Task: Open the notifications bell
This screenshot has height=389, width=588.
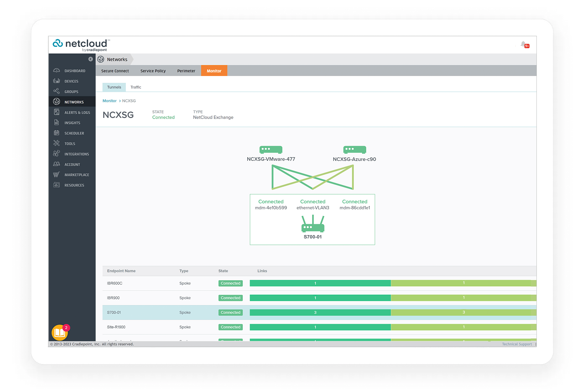Action: coord(524,45)
